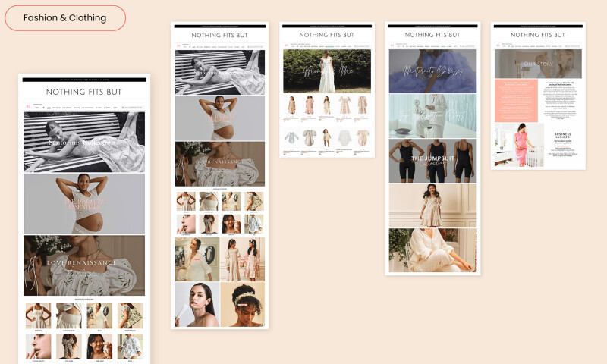Click the search field on the Mommy & Me page
This screenshot has height=364, width=607.
[363, 46]
